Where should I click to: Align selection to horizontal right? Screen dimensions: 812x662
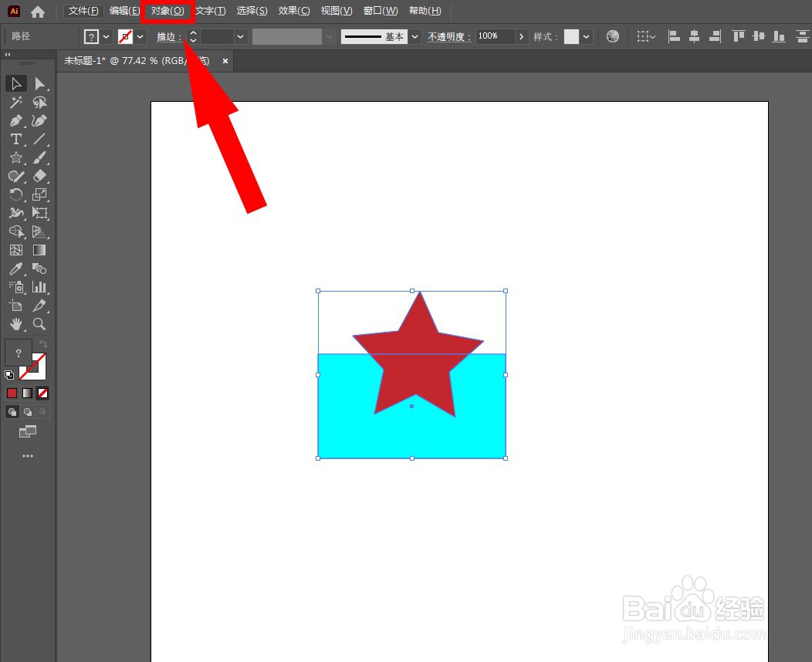pyautogui.click(x=716, y=36)
